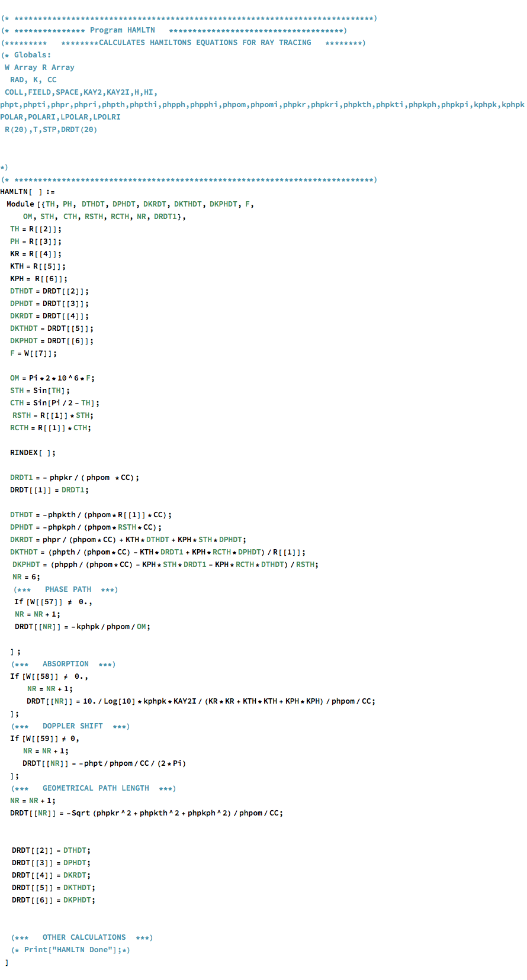Click the 'DRDT[[2]] = DTHDT;' line
The image size is (527, 980).
point(52,850)
